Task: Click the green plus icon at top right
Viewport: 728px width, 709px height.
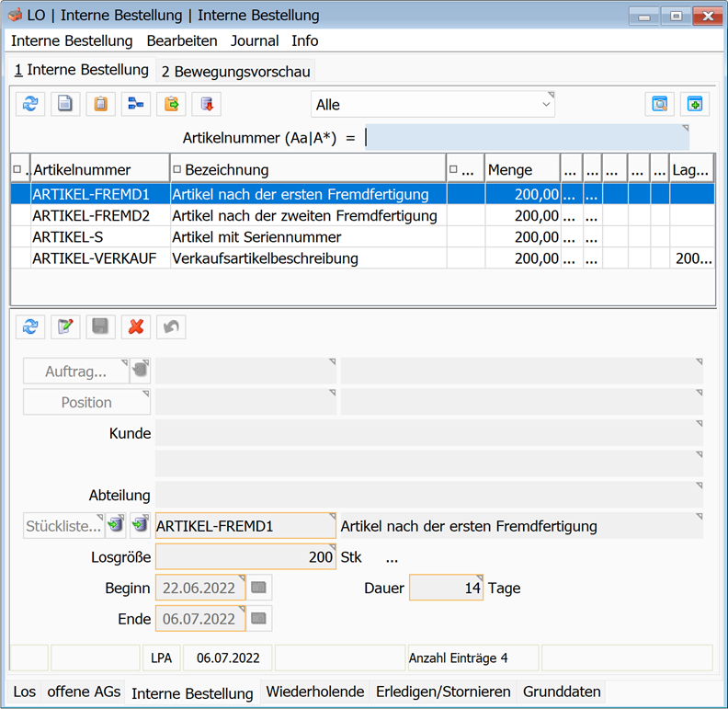Action: coord(694,104)
